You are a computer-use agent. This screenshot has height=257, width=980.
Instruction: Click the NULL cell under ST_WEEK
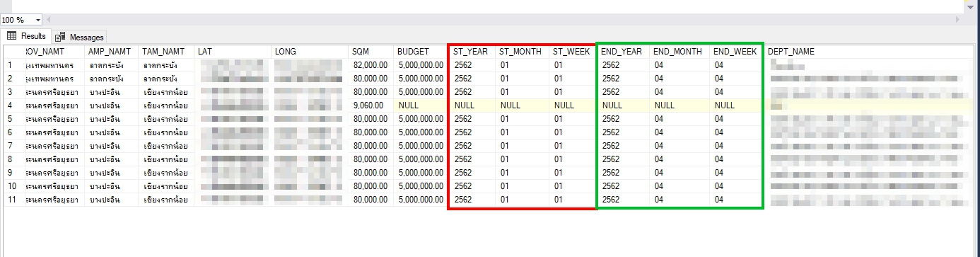point(573,105)
